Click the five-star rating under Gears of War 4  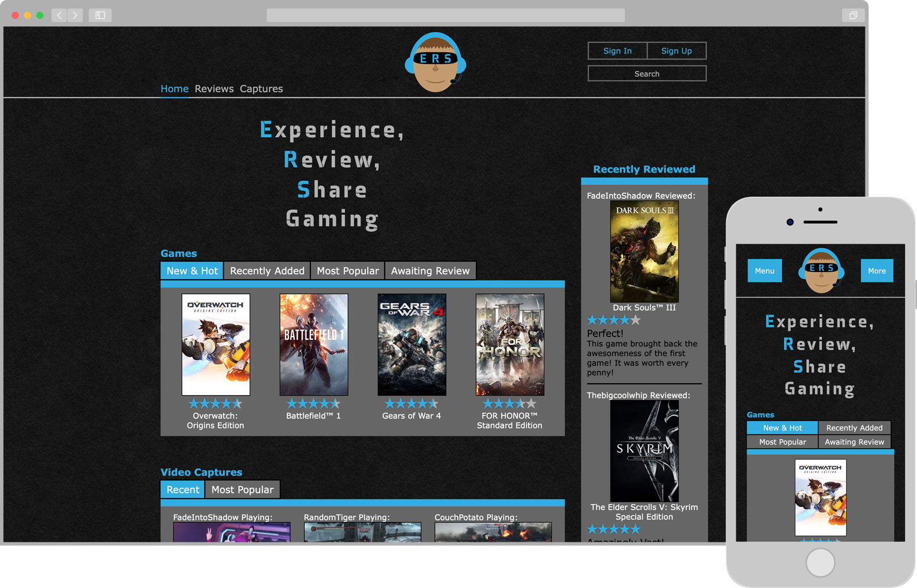[x=411, y=403]
